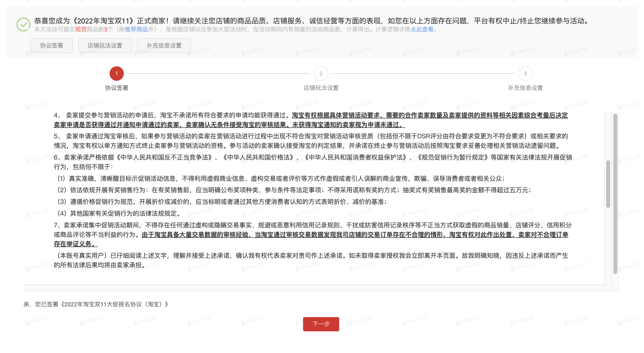Click sub-item (4) 其他国家有关促销行为的法律法规规定
This screenshot has height=353, width=644.
point(119,213)
